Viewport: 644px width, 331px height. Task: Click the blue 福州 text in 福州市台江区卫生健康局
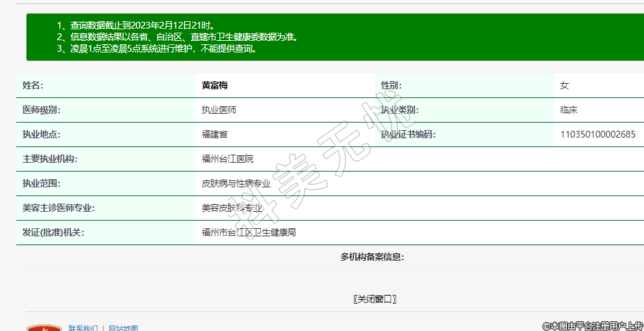pyautogui.click(x=210, y=232)
